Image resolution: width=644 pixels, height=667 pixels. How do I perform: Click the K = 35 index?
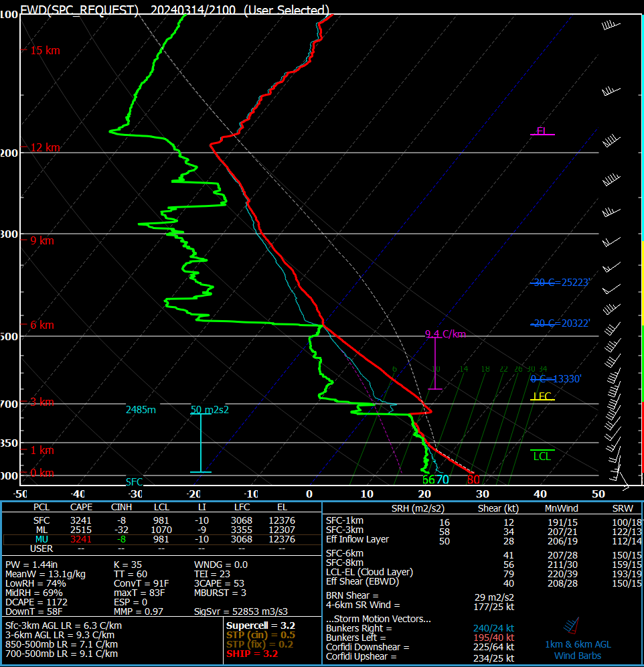(x=128, y=565)
